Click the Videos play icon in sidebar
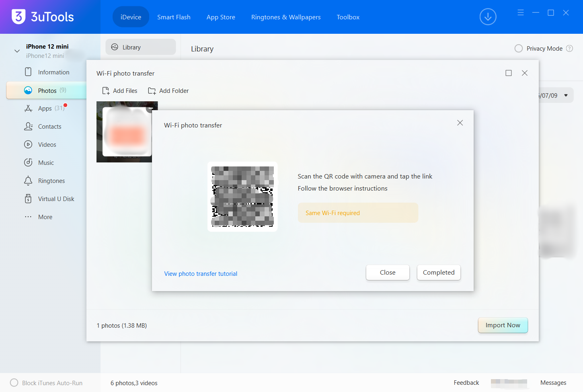Screen dimensions: 583x392 pos(28,144)
